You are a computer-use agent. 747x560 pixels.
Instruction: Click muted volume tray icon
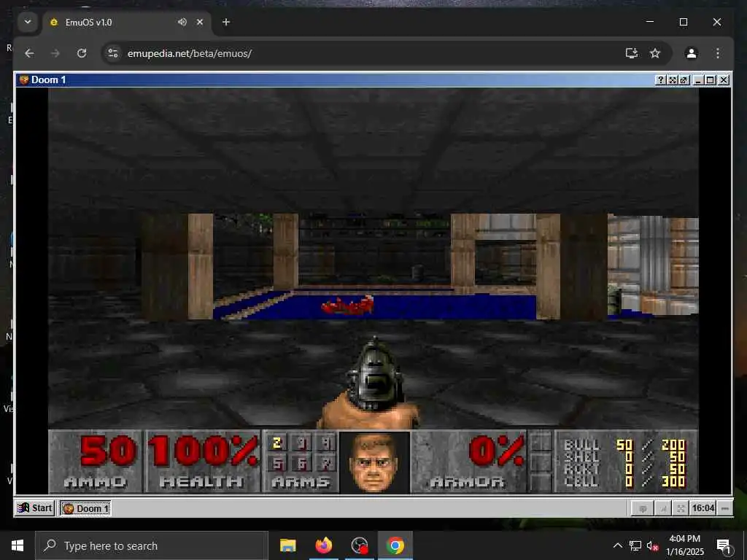652,545
